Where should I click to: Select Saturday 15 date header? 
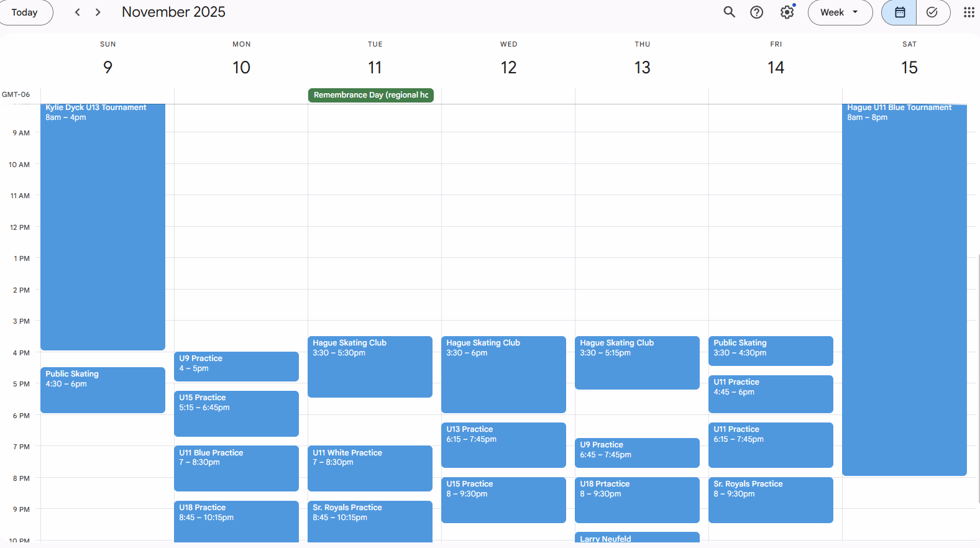(x=909, y=67)
